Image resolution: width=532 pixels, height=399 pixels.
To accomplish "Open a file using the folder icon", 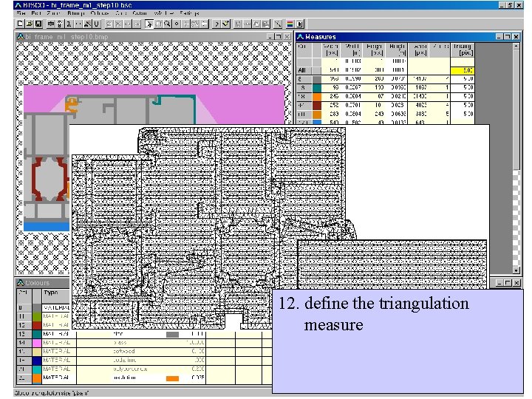I will click(x=29, y=24).
